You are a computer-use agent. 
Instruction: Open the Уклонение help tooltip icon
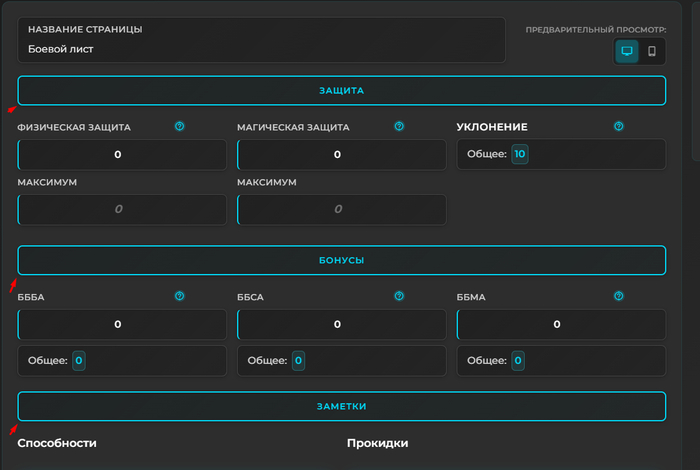[x=618, y=127]
